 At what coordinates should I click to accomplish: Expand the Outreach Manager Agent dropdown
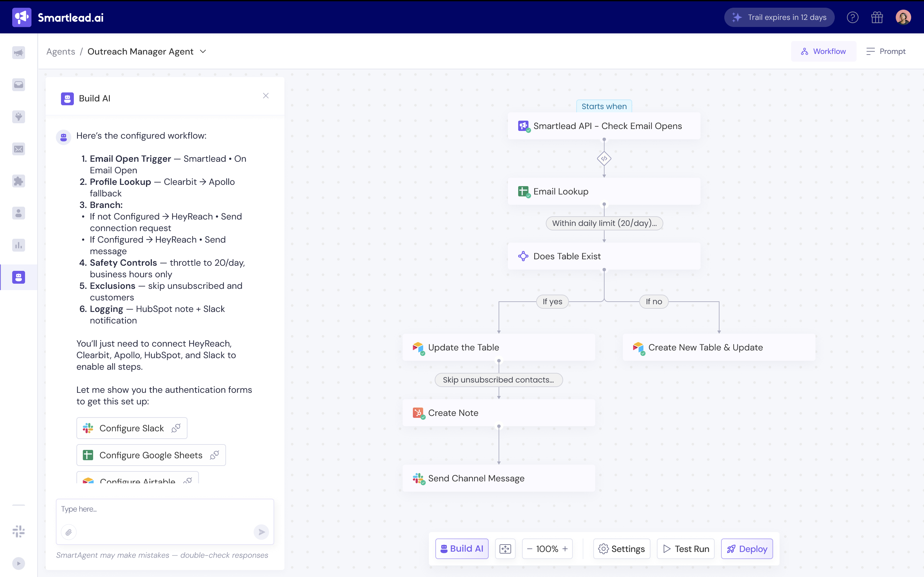(x=203, y=52)
